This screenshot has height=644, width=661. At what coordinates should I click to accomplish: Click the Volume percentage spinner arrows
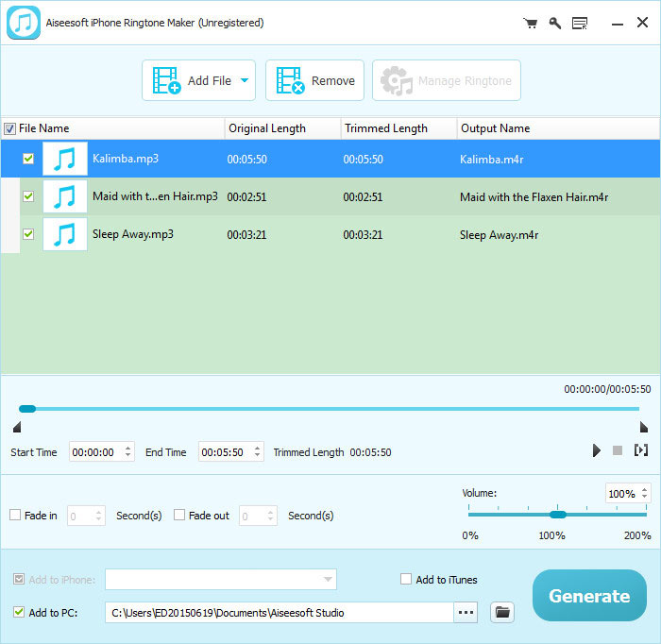tap(644, 493)
